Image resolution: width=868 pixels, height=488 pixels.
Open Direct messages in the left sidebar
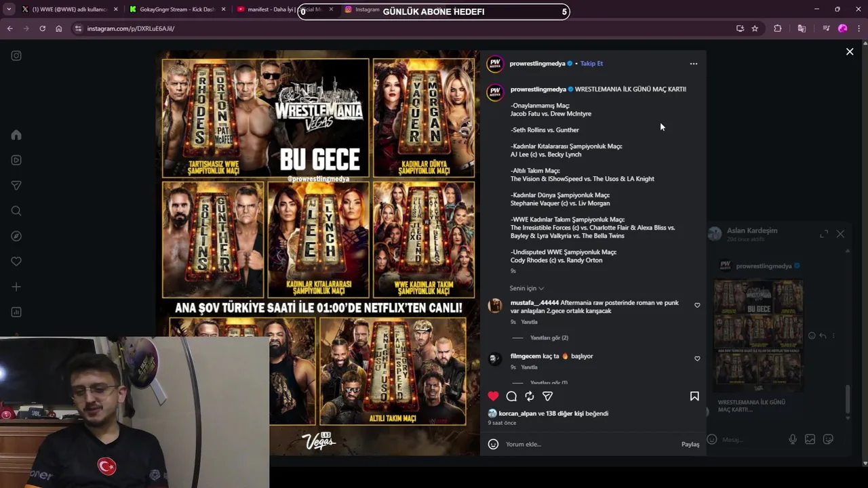16,186
